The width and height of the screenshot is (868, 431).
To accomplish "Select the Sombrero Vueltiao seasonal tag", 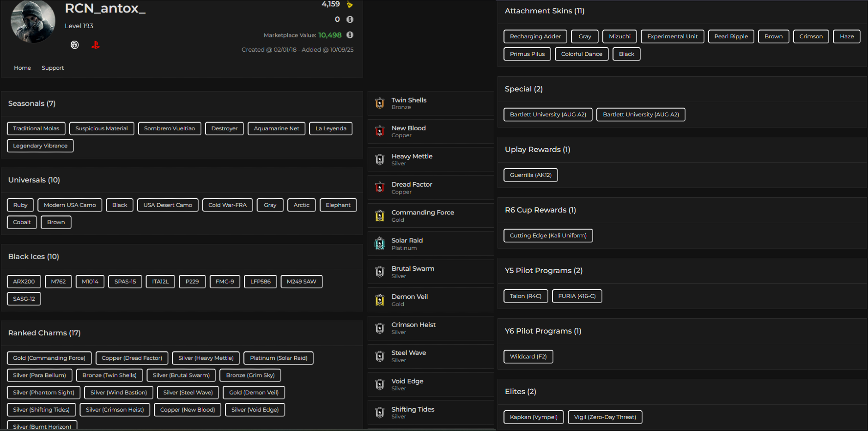I will pos(170,128).
